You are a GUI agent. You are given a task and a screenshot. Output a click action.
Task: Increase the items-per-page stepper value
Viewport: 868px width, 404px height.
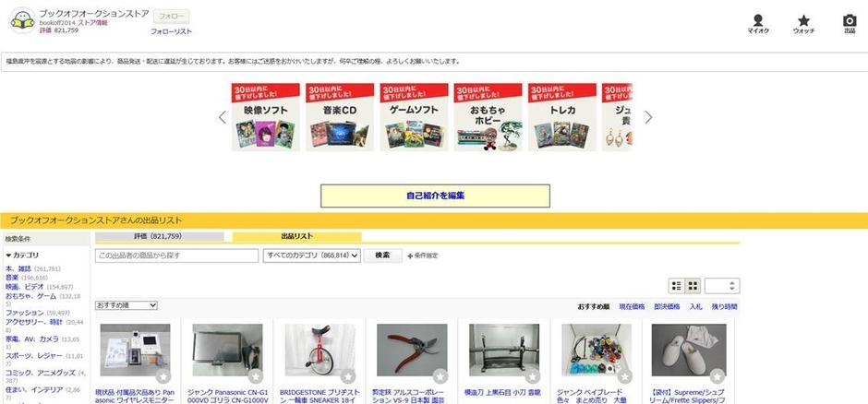point(732,283)
